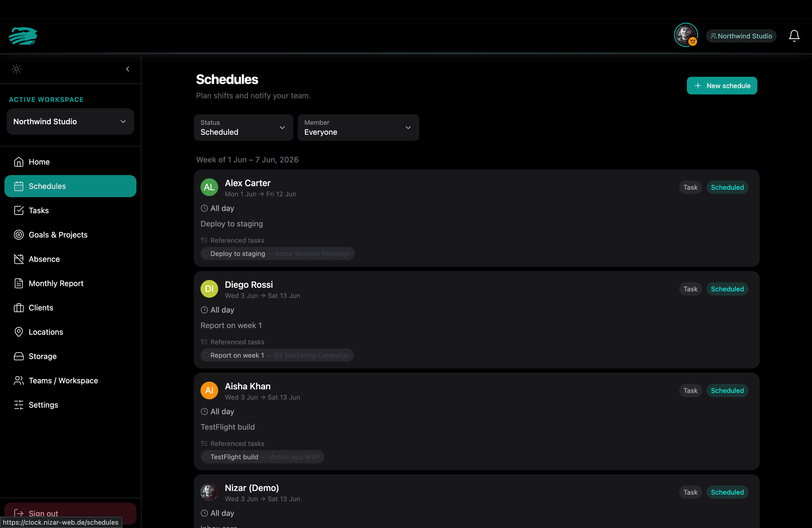Image resolution: width=812 pixels, height=528 pixels.
Task: Toggle the Deploy to staging task circle
Action: pyautogui.click(x=206, y=254)
